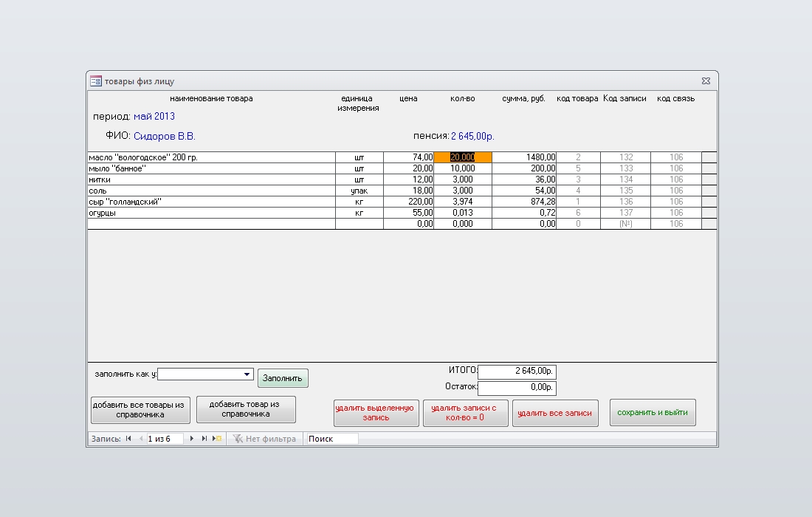Image resolution: width=812 pixels, height=517 pixels.
Task: Click quantity cell '10,000' for мыло
Action: 462,168
